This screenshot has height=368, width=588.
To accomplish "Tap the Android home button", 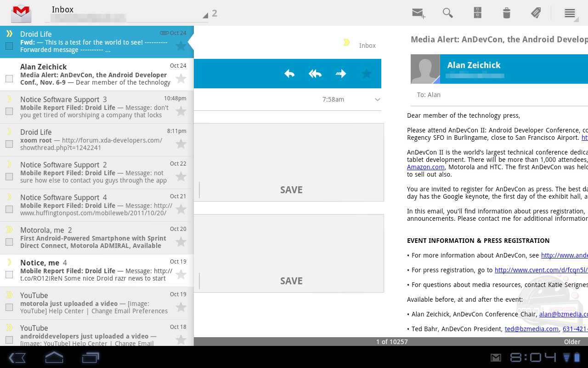I will pyautogui.click(x=54, y=357).
